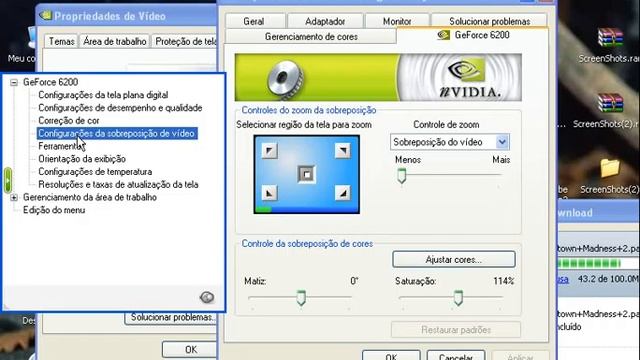The width and height of the screenshot is (640, 360).
Task: Click OK in Propriedades de Vídeo window
Action: point(190,349)
